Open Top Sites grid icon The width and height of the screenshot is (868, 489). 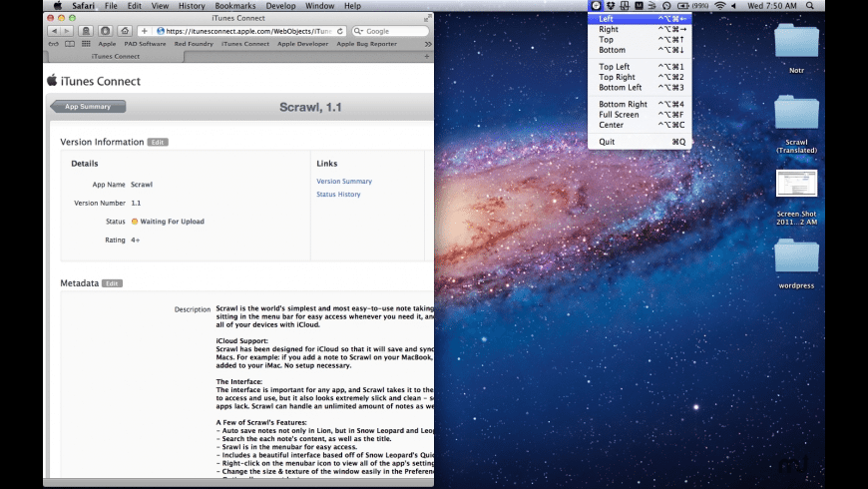[86, 44]
